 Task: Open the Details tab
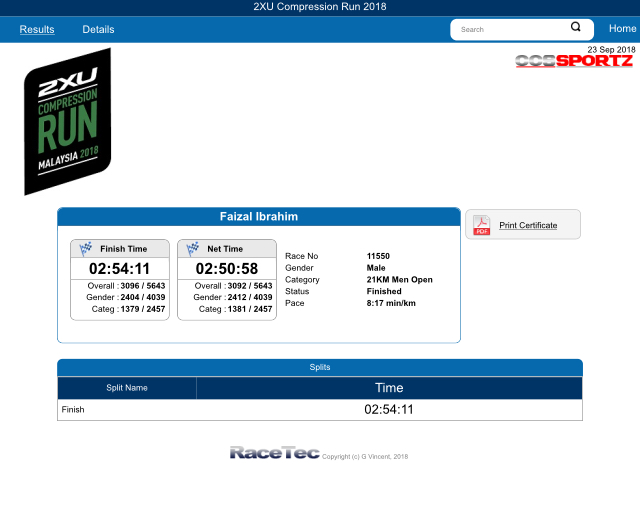tap(98, 29)
